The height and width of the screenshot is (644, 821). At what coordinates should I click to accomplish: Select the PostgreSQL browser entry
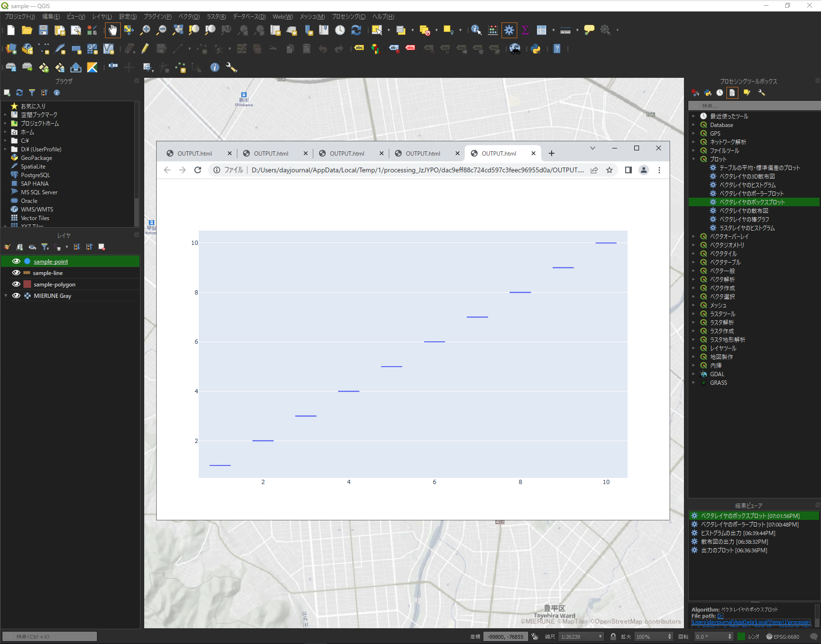[35, 175]
